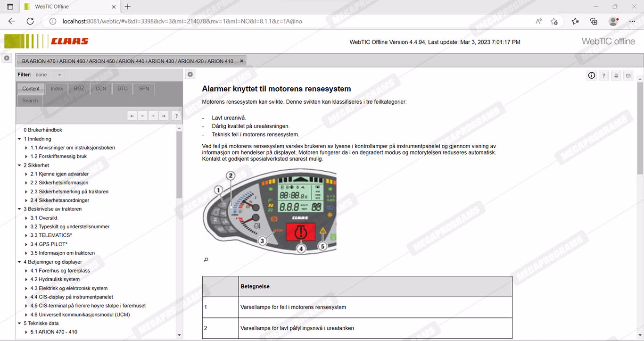The image size is (644, 341).
Task: Expand 4.4 CIS-display på instrumentpanelet
Action: click(x=26, y=297)
